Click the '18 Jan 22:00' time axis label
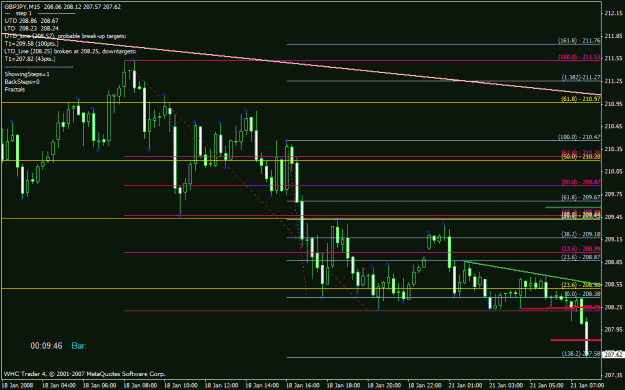Viewport: 625px width, 390px height. [425, 385]
